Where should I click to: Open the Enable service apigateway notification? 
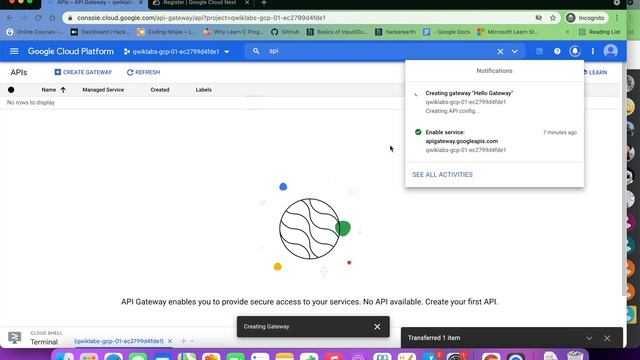click(x=494, y=141)
